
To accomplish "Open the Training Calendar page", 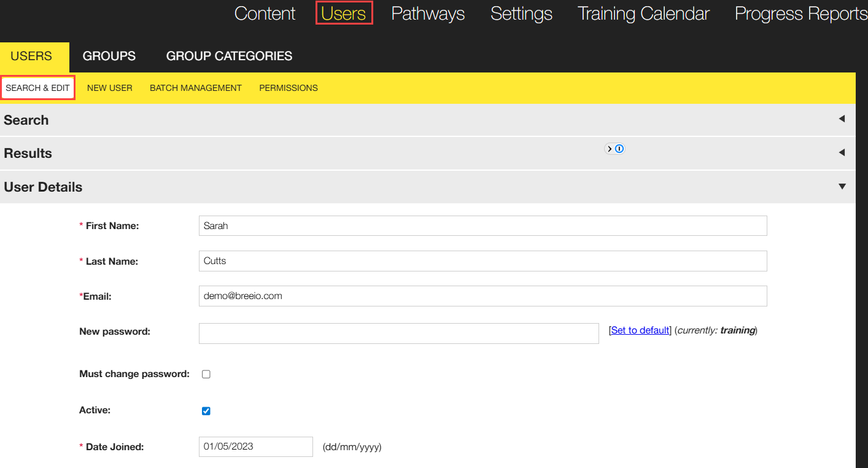I will click(x=643, y=14).
